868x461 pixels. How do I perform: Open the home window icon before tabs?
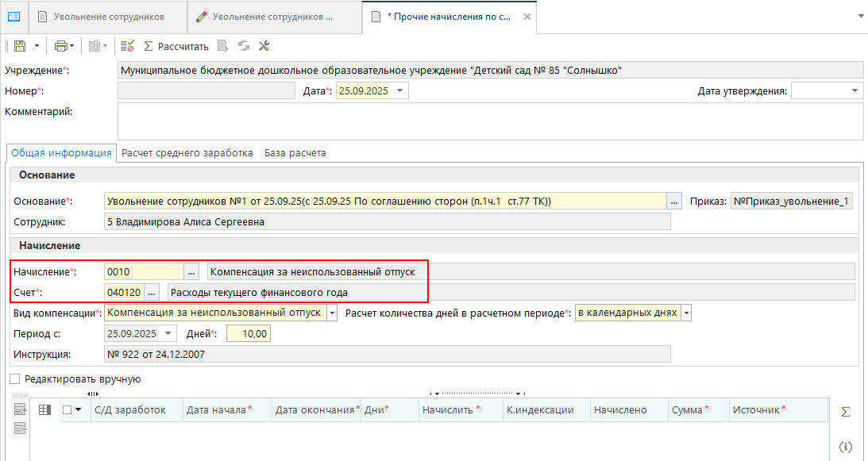14,16
